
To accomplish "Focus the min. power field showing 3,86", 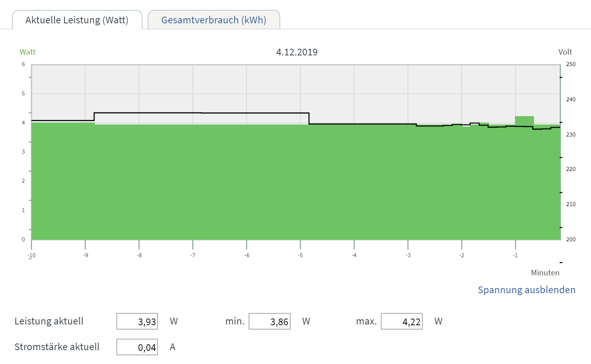I will tap(269, 321).
